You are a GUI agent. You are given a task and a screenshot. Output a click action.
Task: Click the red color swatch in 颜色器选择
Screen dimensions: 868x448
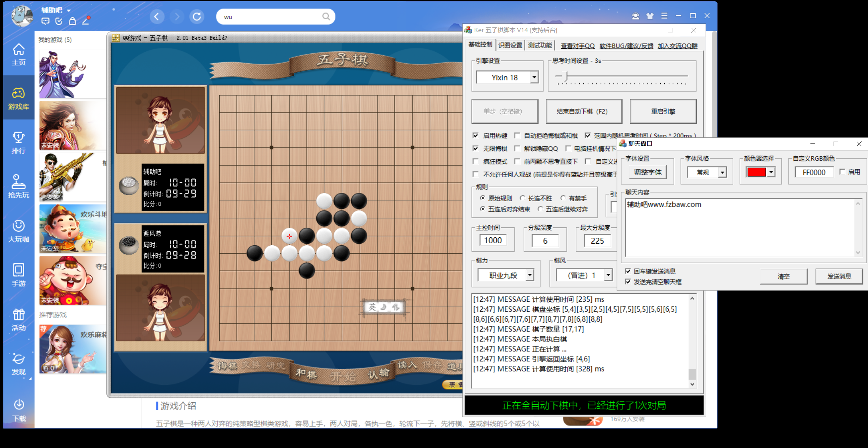click(757, 172)
